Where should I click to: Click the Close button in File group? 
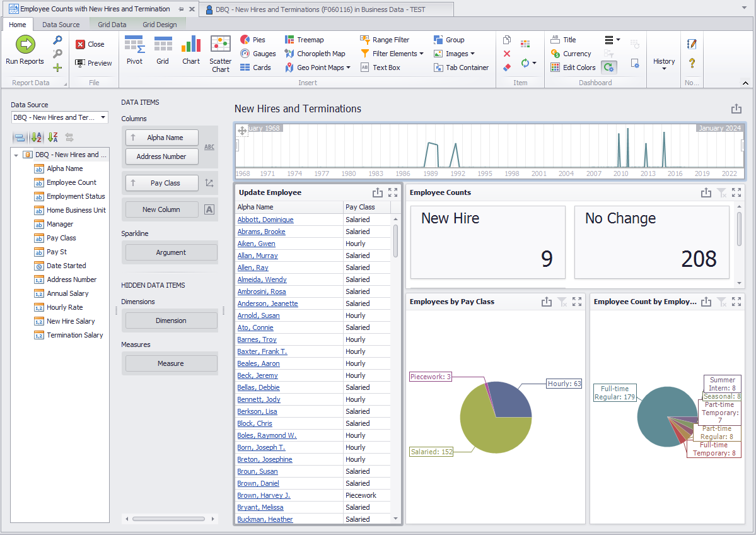coord(90,44)
